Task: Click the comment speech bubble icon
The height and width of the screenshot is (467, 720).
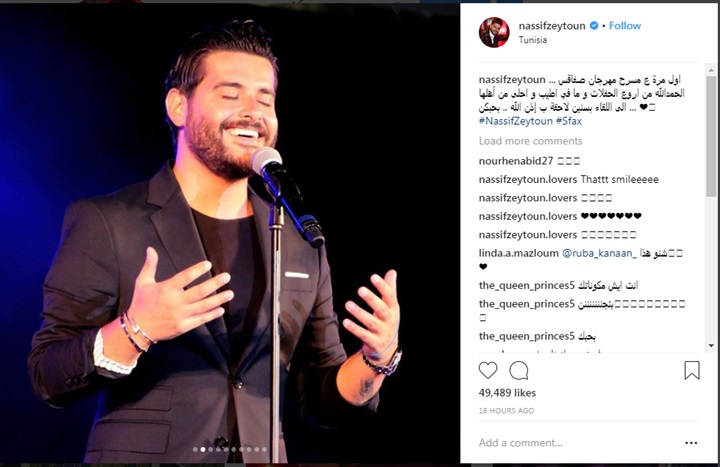Action: pos(519,370)
